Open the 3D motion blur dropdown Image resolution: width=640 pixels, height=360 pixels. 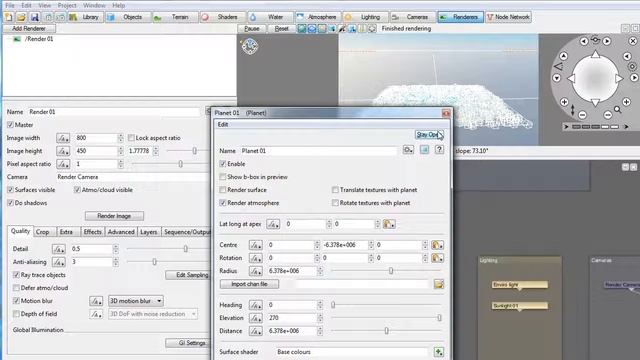[x=136, y=301]
